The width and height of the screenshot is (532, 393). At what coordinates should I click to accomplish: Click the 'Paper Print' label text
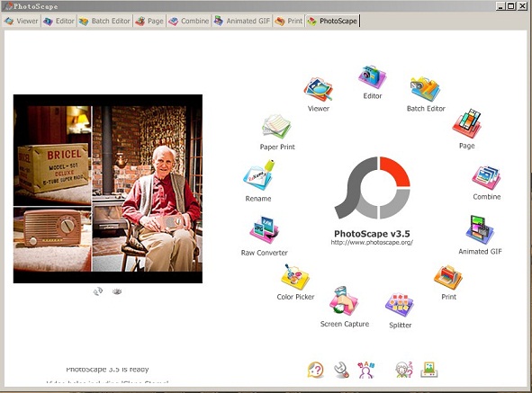click(x=277, y=147)
